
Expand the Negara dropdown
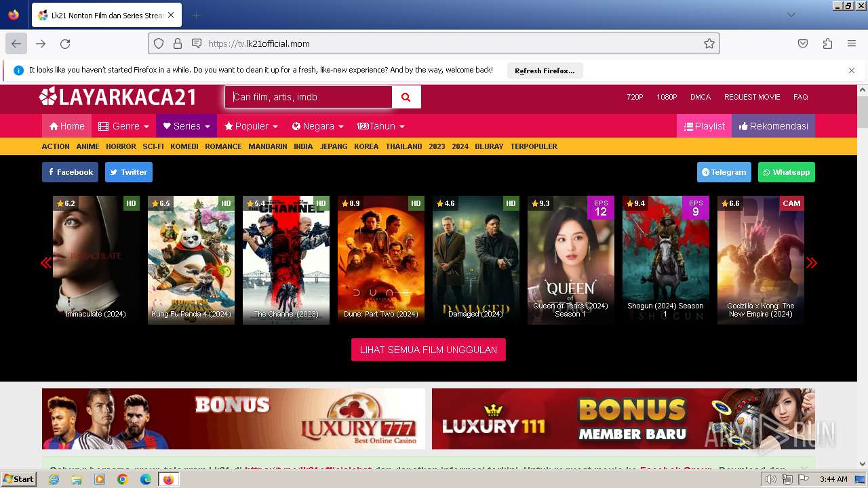point(318,126)
